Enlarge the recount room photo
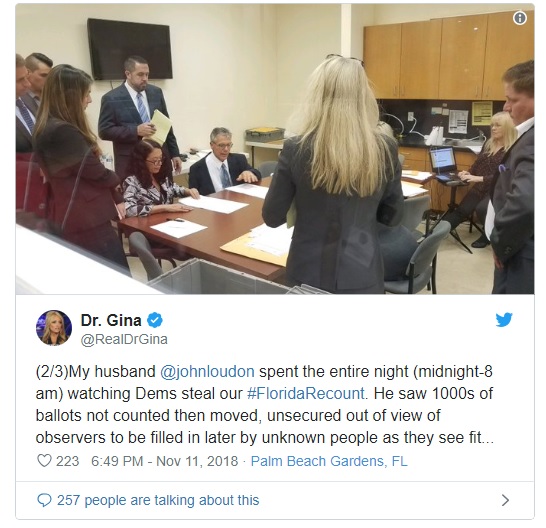 (x=275, y=149)
